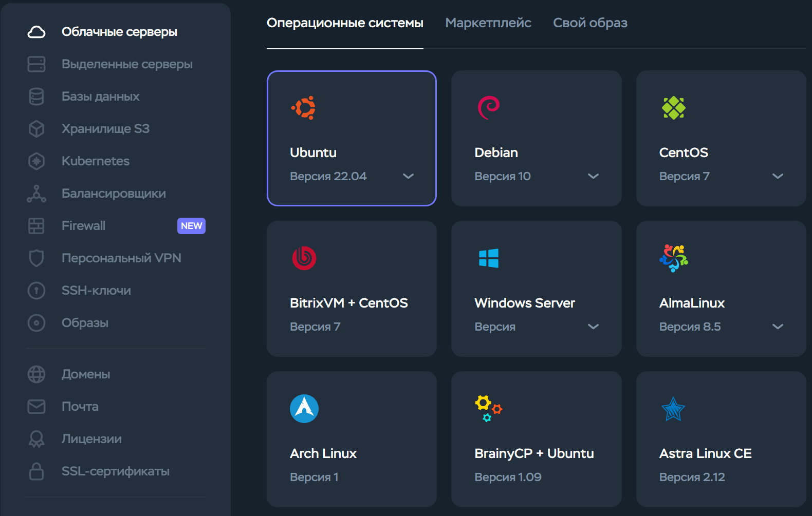
Task: Click the disc icon for Образы
Action: [36, 323]
